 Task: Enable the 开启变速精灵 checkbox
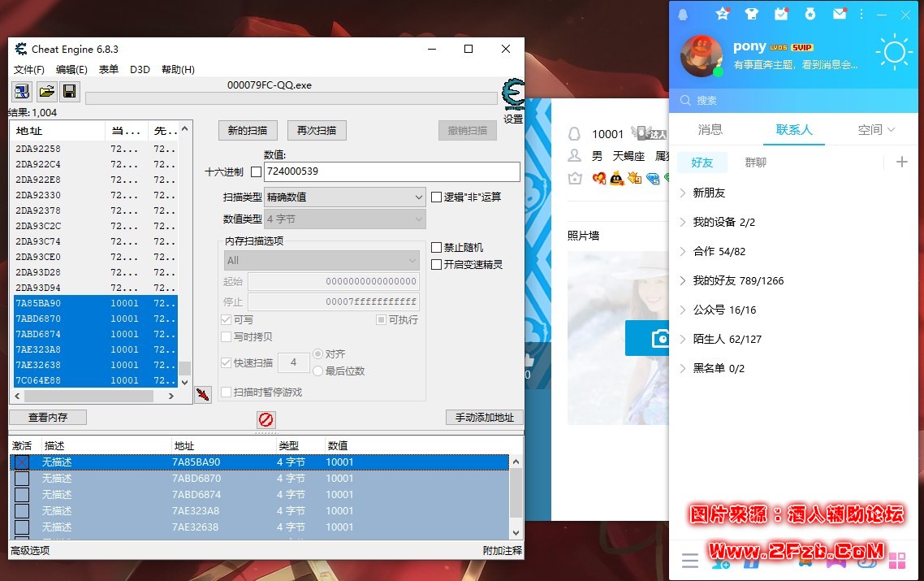(437, 264)
